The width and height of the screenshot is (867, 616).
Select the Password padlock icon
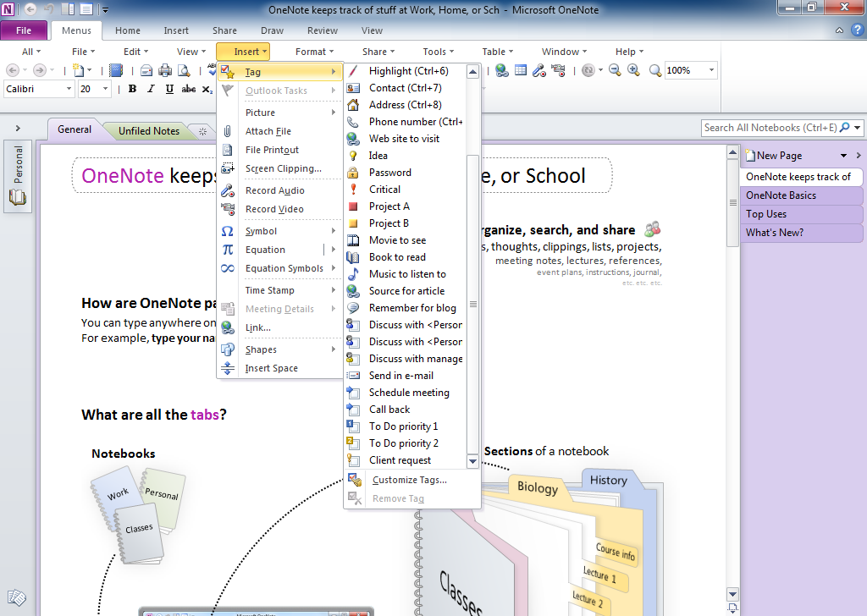click(353, 173)
